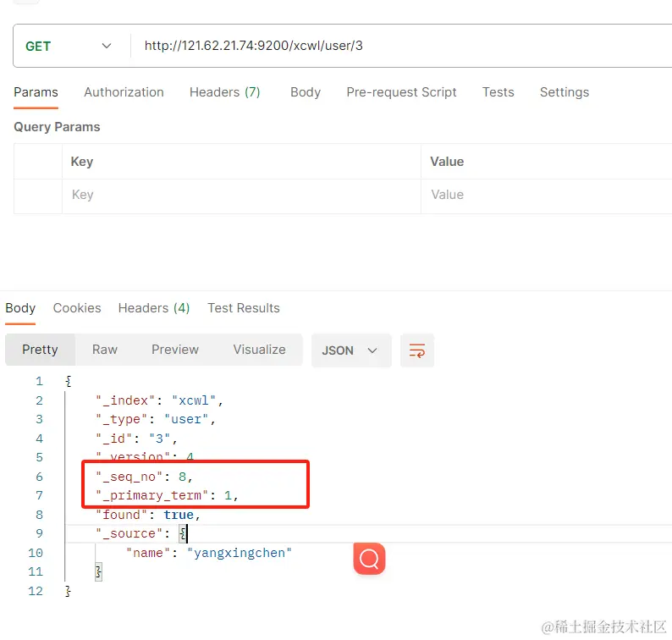Open the Pre-request Script tab
This screenshot has height=640, width=672.
(x=401, y=92)
